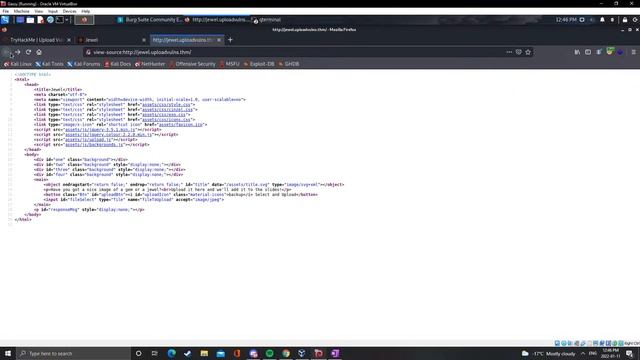Go forward with the forward arrow

pos(18,52)
